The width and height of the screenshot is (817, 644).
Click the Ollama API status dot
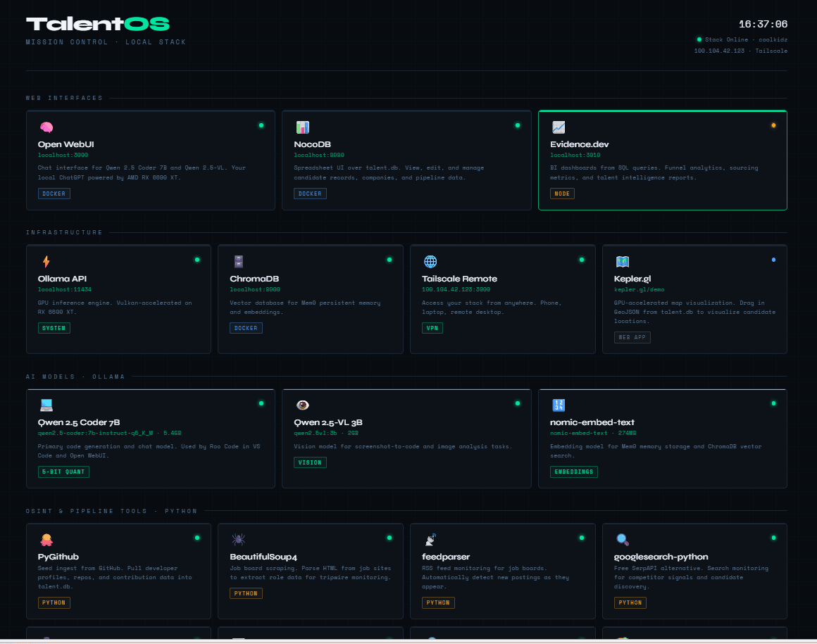coord(197,260)
